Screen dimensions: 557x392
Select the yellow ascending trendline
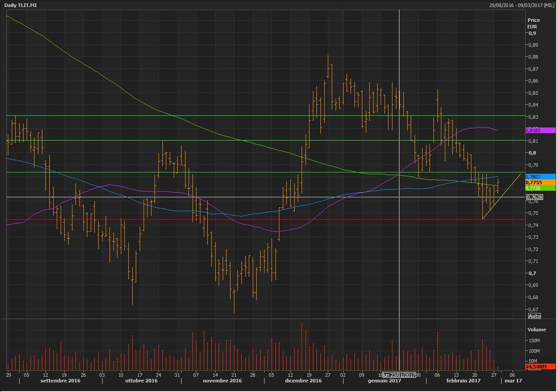(x=502, y=196)
